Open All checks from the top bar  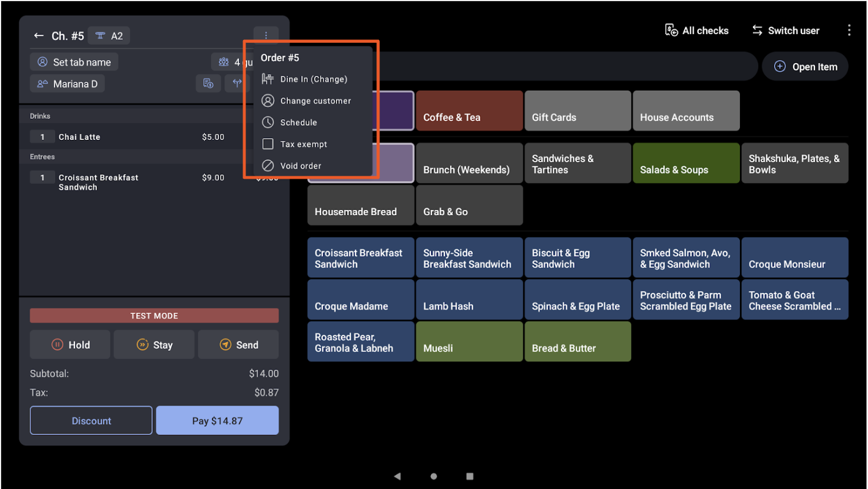697,30
